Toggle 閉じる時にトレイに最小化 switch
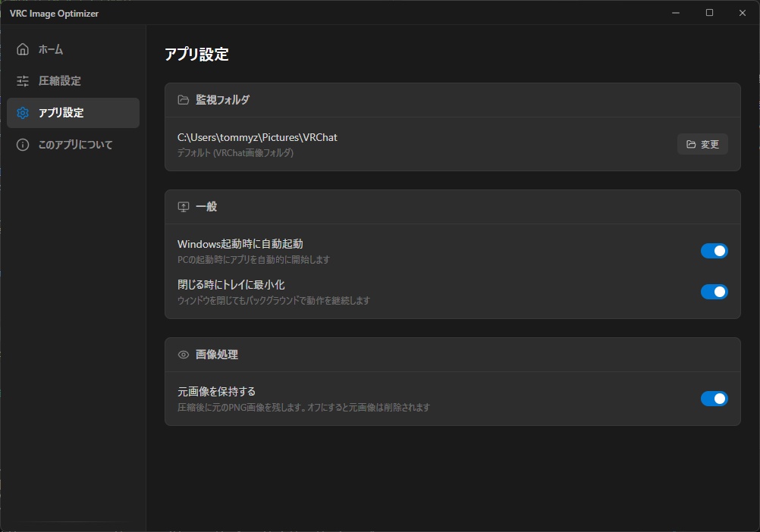760x532 pixels. [x=714, y=292]
